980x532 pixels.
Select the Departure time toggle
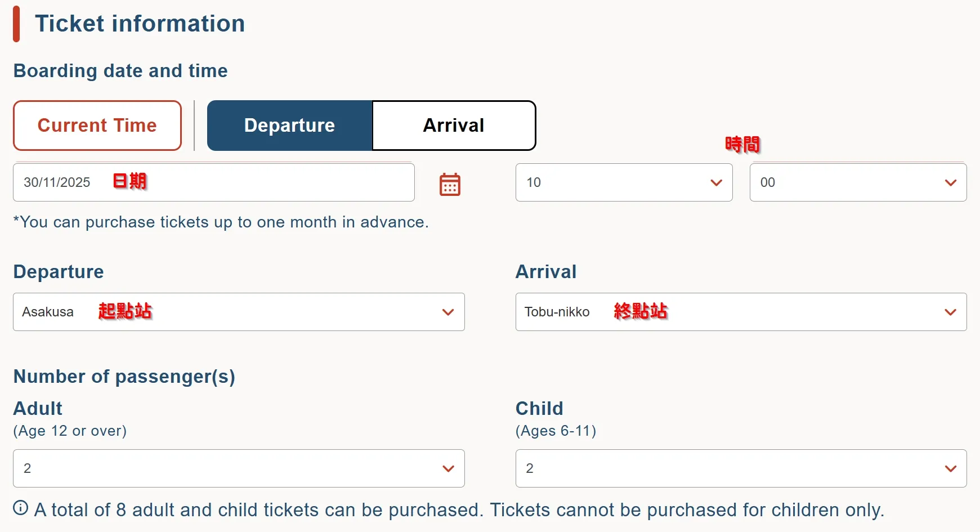pyautogui.click(x=289, y=126)
